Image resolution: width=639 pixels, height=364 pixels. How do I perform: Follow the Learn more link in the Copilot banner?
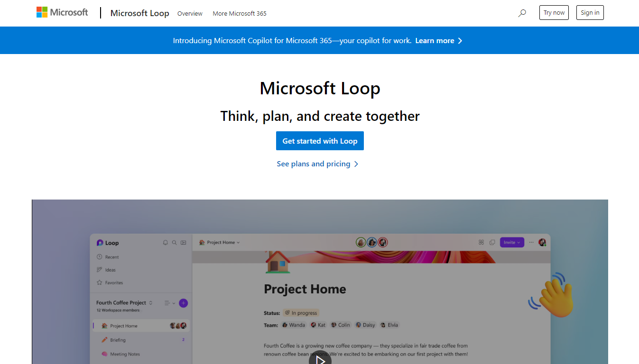tap(439, 41)
